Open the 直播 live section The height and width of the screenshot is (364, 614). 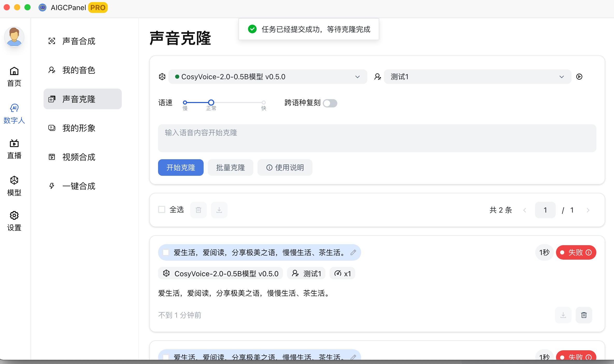(x=14, y=149)
